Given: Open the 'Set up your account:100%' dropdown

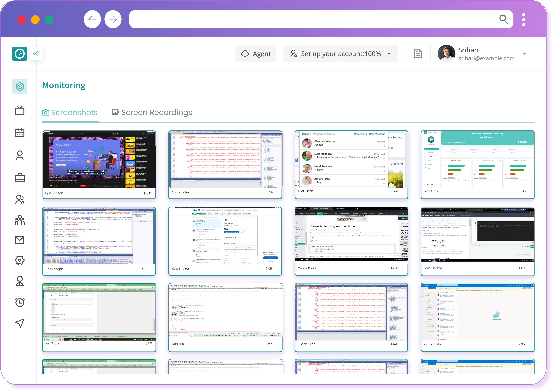Looking at the screenshot, I should [340, 54].
